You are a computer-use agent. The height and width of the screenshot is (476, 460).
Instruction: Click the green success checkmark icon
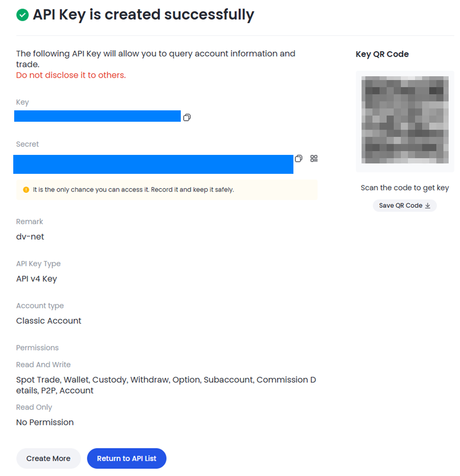pyautogui.click(x=22, y=15)
